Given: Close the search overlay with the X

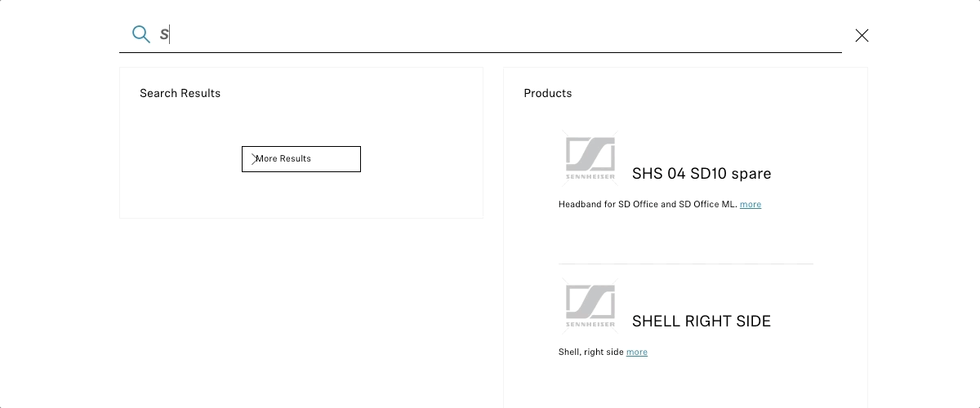Looking at the screenshot, I should click(862, 35).
